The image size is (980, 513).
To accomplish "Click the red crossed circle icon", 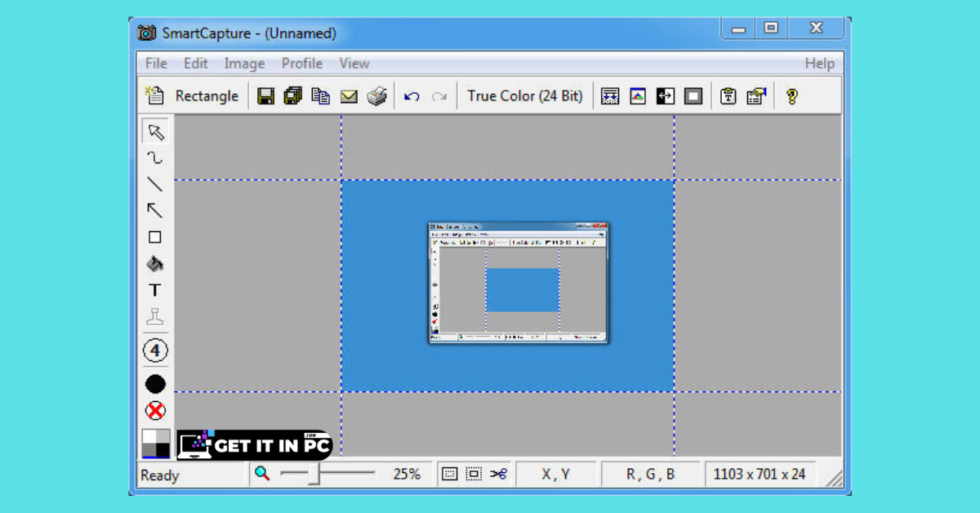I will point(155,410).
